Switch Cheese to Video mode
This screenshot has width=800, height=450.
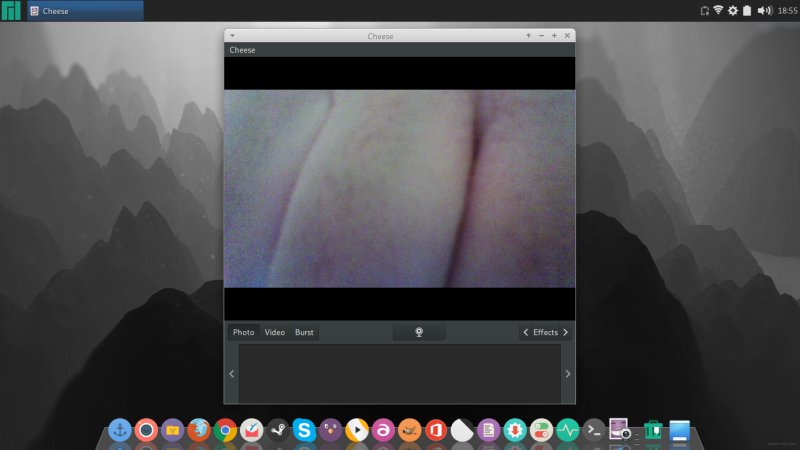(274, 332)
